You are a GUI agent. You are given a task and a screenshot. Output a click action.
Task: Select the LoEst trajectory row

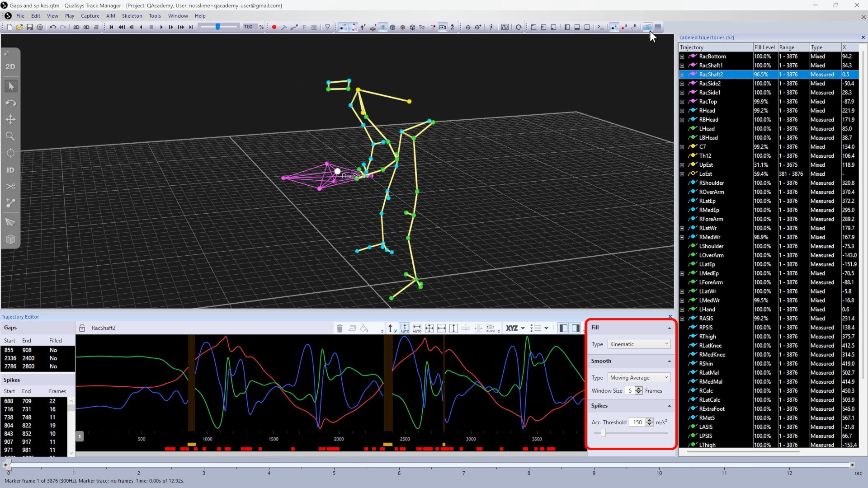(705, 174)
